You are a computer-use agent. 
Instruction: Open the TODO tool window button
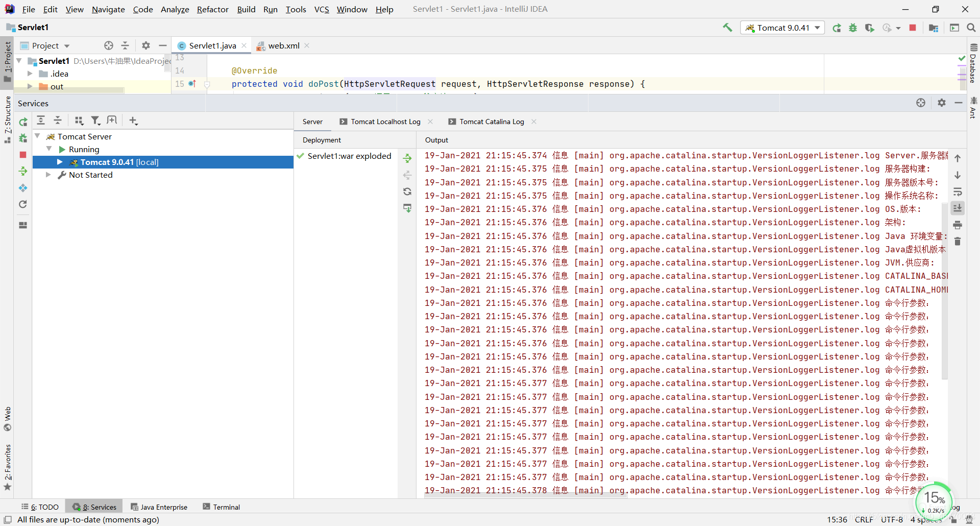pos(40,507)
